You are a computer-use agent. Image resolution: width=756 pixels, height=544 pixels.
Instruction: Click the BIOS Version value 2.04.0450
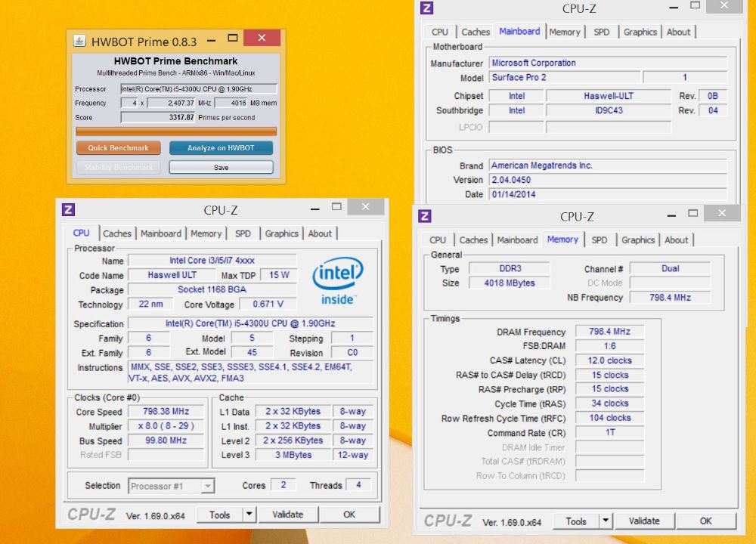[608, 180]
